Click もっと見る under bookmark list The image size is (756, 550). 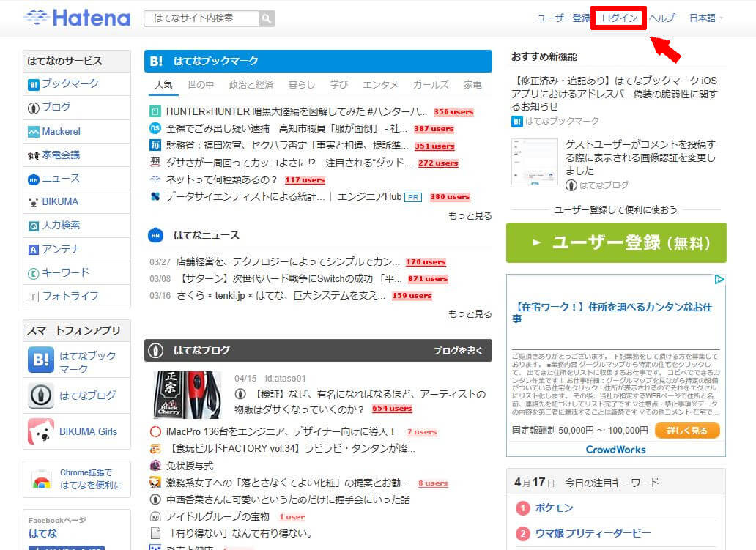pyautogui.click(x=470, y=216)
